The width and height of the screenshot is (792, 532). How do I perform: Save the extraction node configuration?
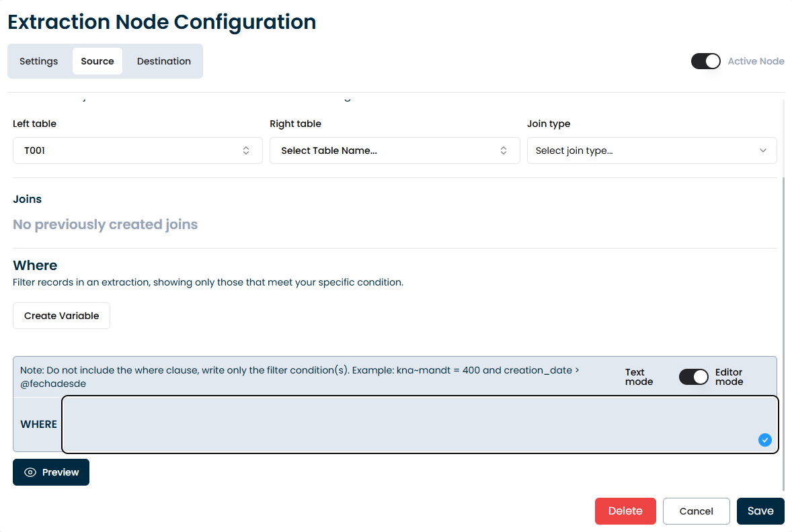pyautogui.click(x=760, y=511)
